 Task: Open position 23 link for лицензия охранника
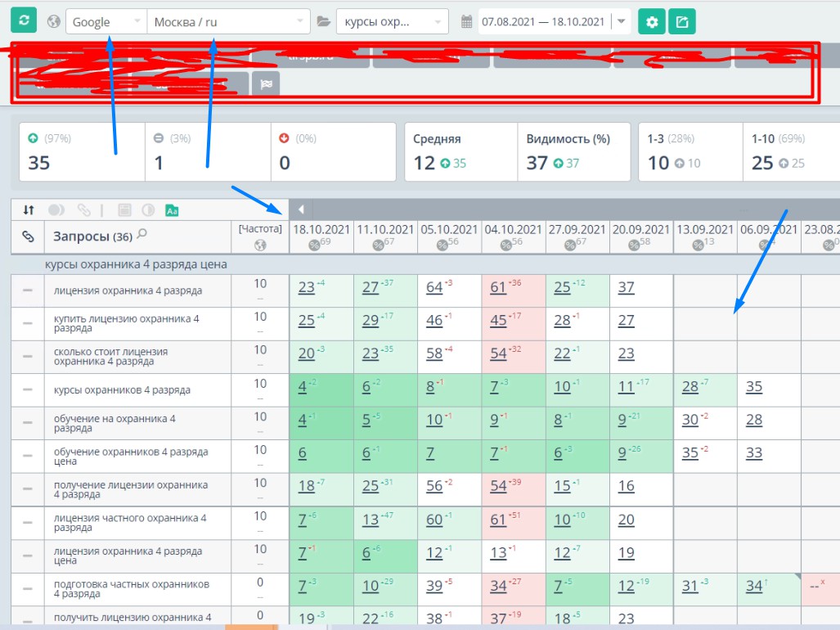pos(307,288)
